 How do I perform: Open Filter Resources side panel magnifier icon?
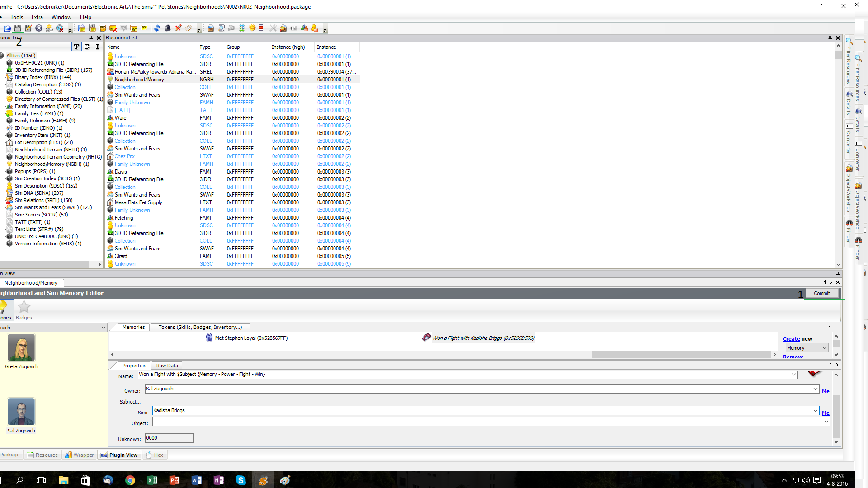[849, 42]
